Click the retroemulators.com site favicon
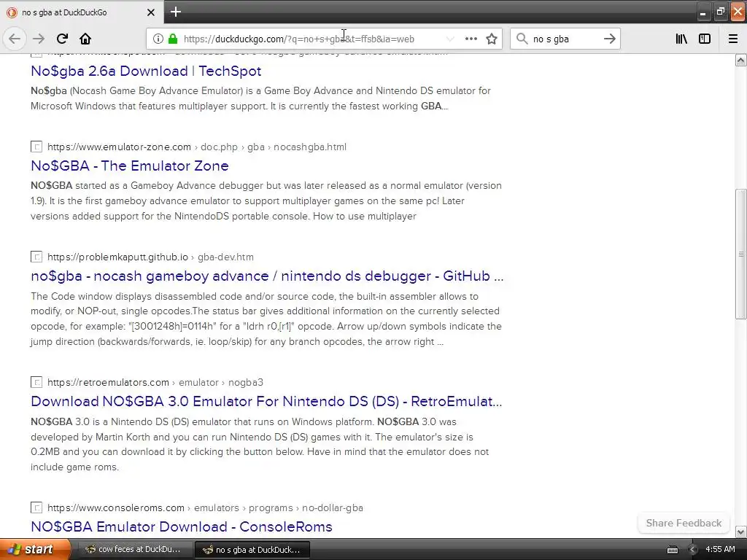747x560 pixels. (x=36, y=382)
